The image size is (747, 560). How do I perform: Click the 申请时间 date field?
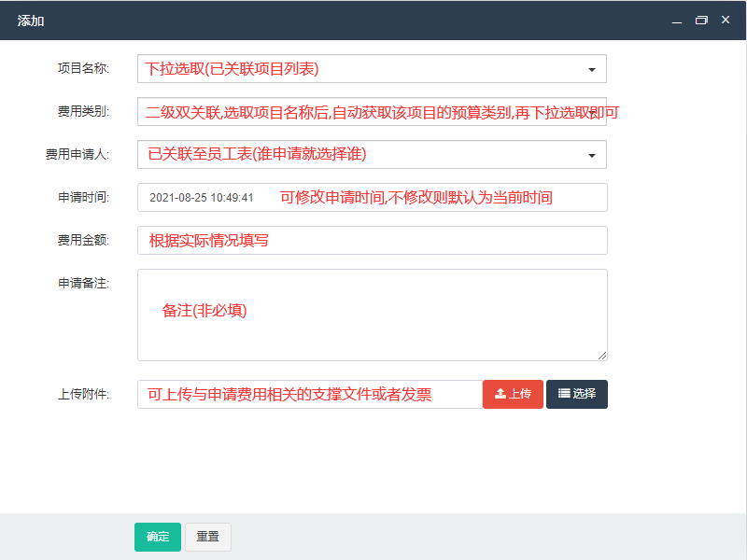pos(372,198)
